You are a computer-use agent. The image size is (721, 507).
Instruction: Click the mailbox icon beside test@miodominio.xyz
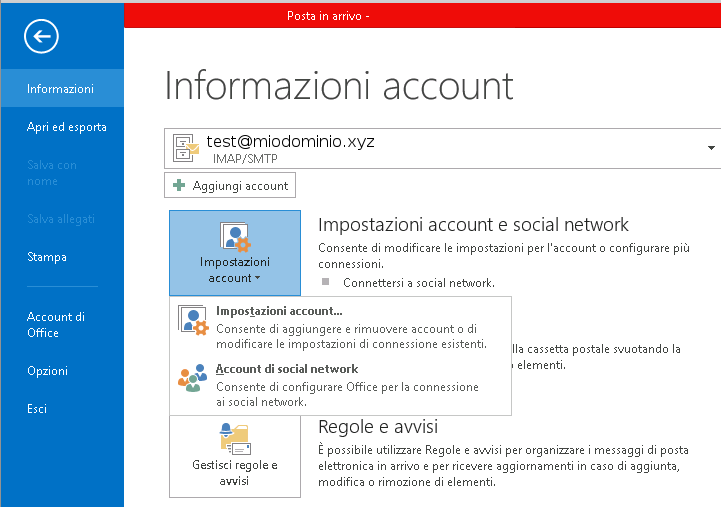pos(185,148)
